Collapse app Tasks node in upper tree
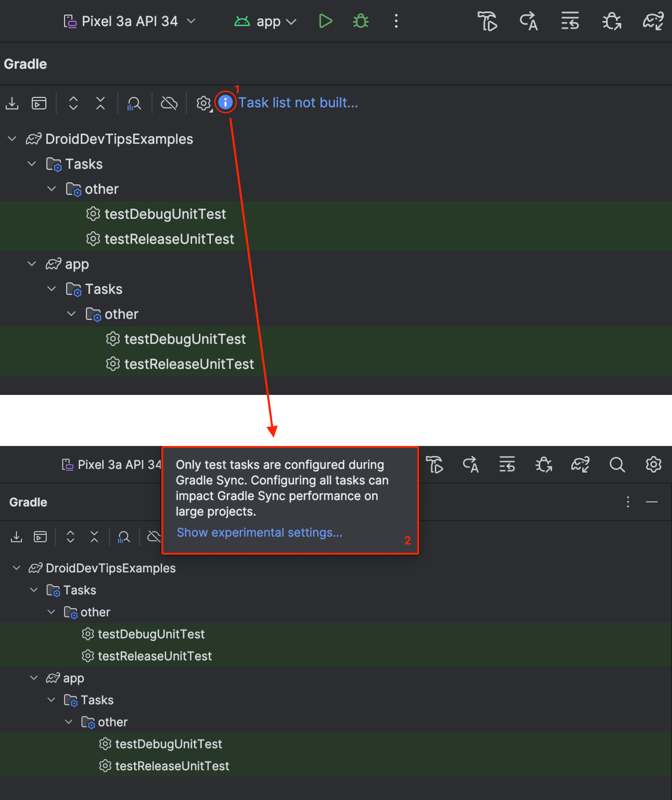This screenshot has height=800, width=672. [x=52, y=289]
